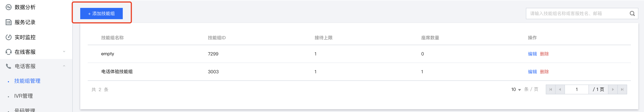
Task: Jump to the last page
Action: [x=622, y=89]
